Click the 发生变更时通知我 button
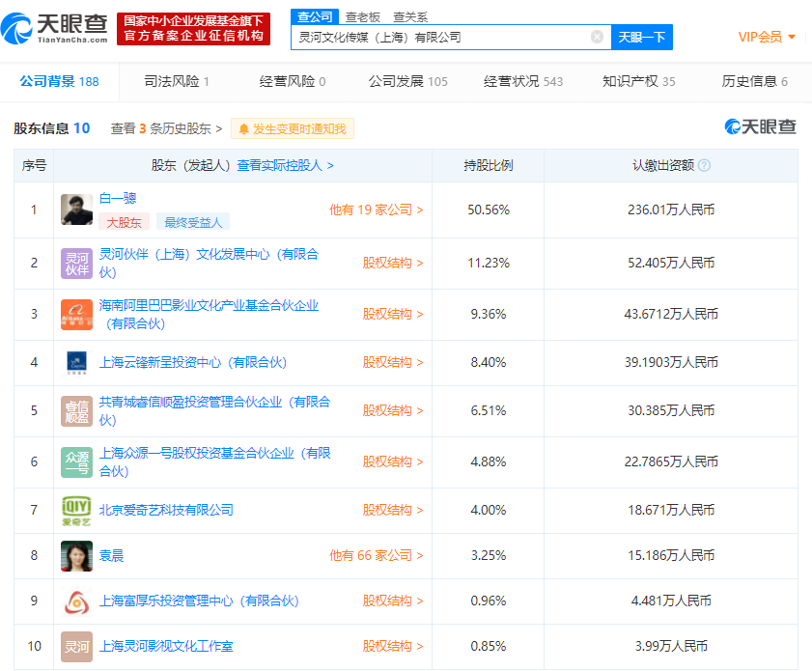The width and height of the screenshot is (812, 671). click(x=293, y=129)
